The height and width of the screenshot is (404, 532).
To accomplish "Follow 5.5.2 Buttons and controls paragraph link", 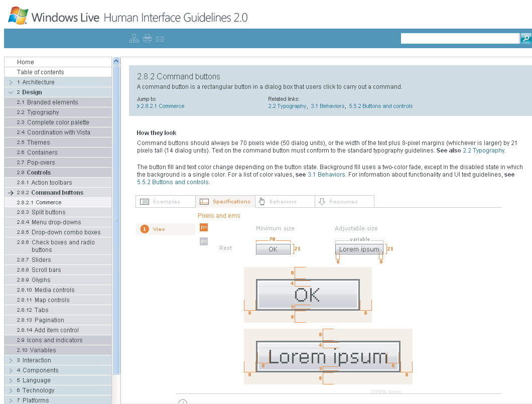I will (173, 182).
